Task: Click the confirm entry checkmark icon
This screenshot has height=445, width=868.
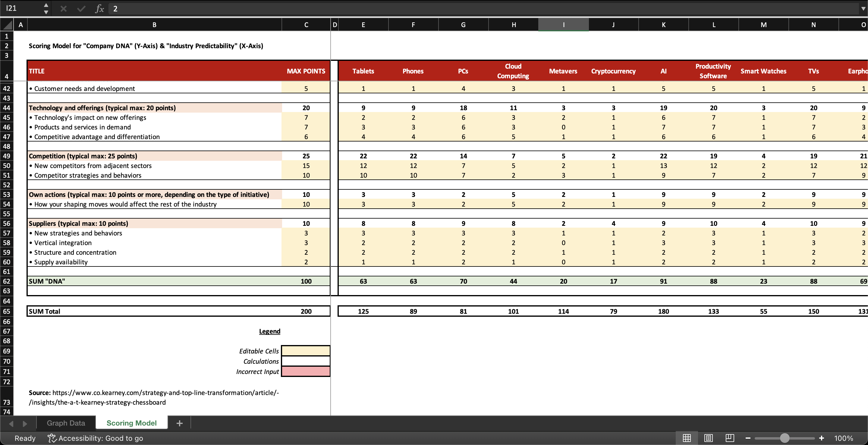Action: 81,9
